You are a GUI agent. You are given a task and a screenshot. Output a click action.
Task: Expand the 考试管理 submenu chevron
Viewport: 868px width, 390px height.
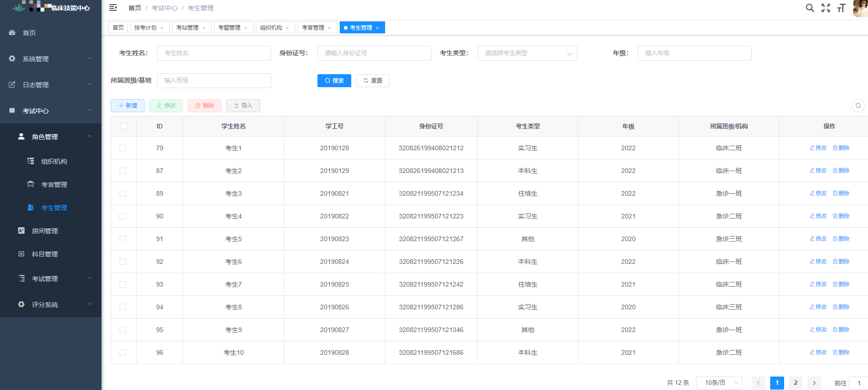pos(89,278)
